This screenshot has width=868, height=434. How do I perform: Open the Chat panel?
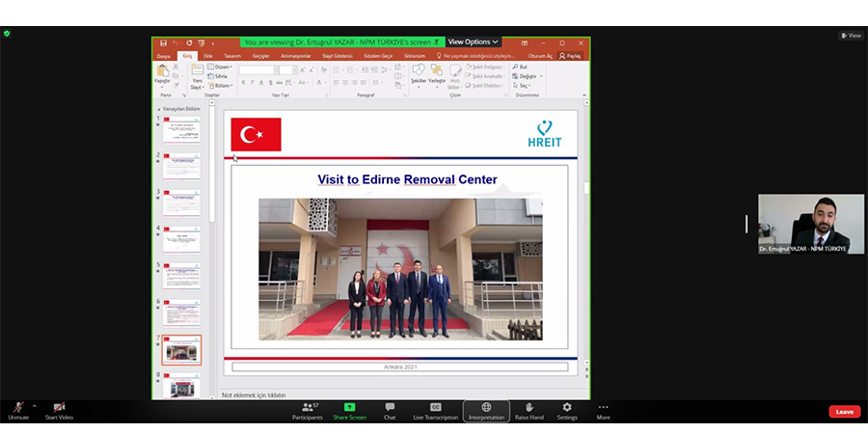[390, 411]
